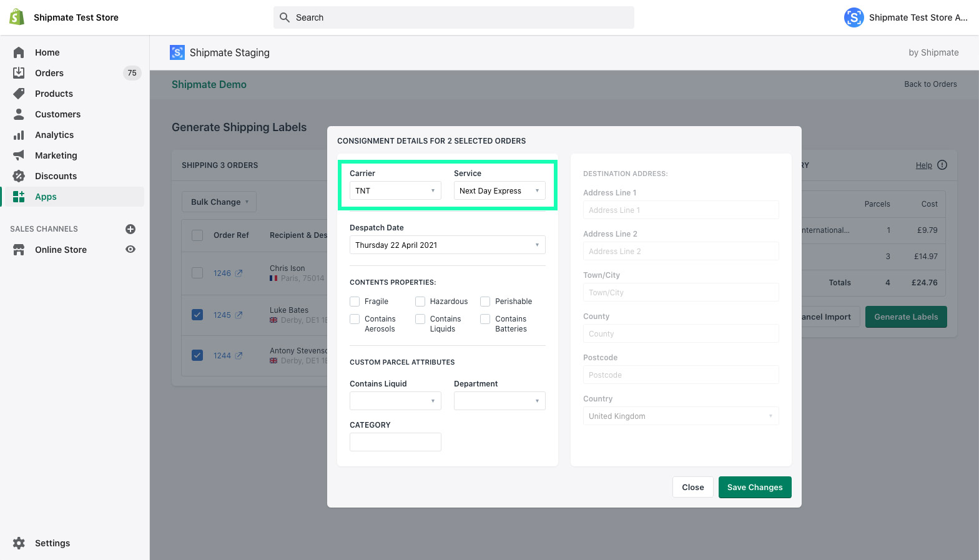Click the Apps grid icon
The width and height of the screenshot is (979, 560).
tap(19, 197)
